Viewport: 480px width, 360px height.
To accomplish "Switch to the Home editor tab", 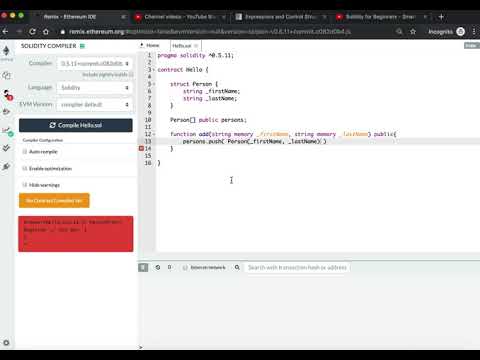I will click(x=149, y=45).
